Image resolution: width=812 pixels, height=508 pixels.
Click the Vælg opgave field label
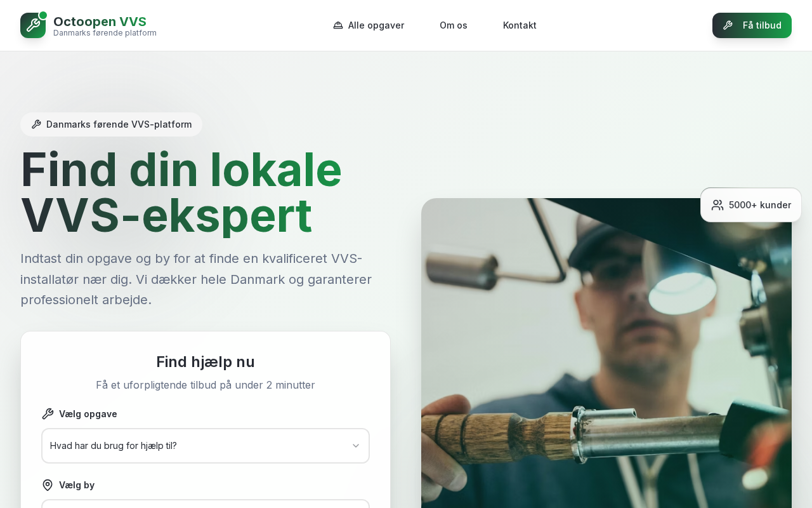[88, 414]
